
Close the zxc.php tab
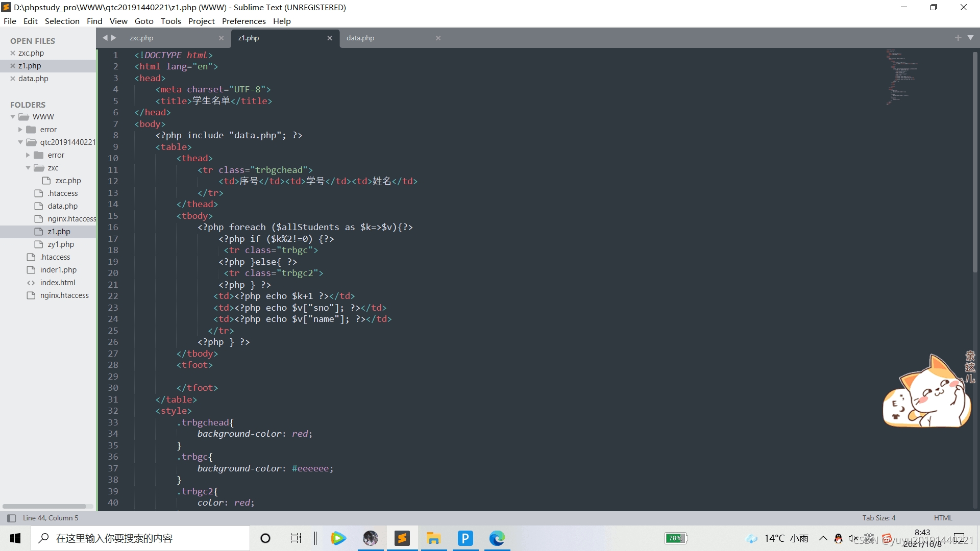[x=221, y=38]
